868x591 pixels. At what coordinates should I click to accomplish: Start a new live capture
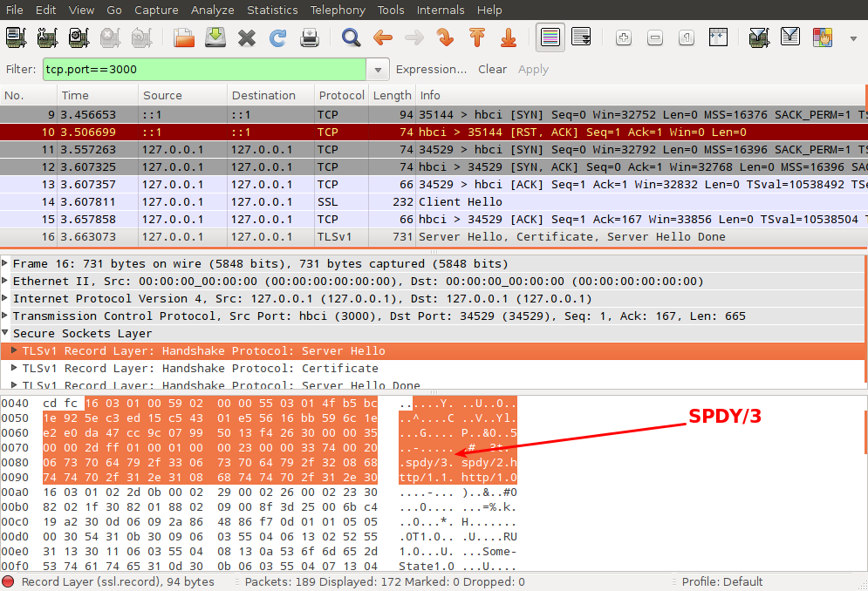[76, 37]
